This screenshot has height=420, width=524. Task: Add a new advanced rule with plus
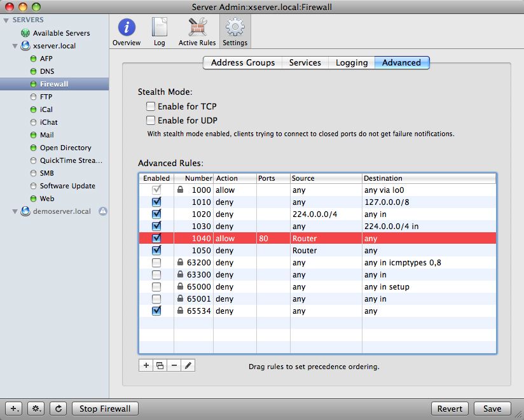[x=146, y=365]
